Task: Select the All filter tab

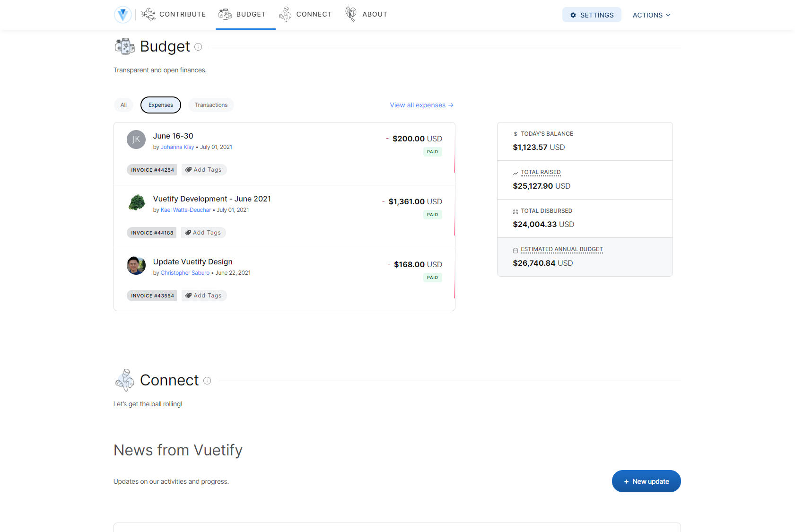Action: click(123, 105)
